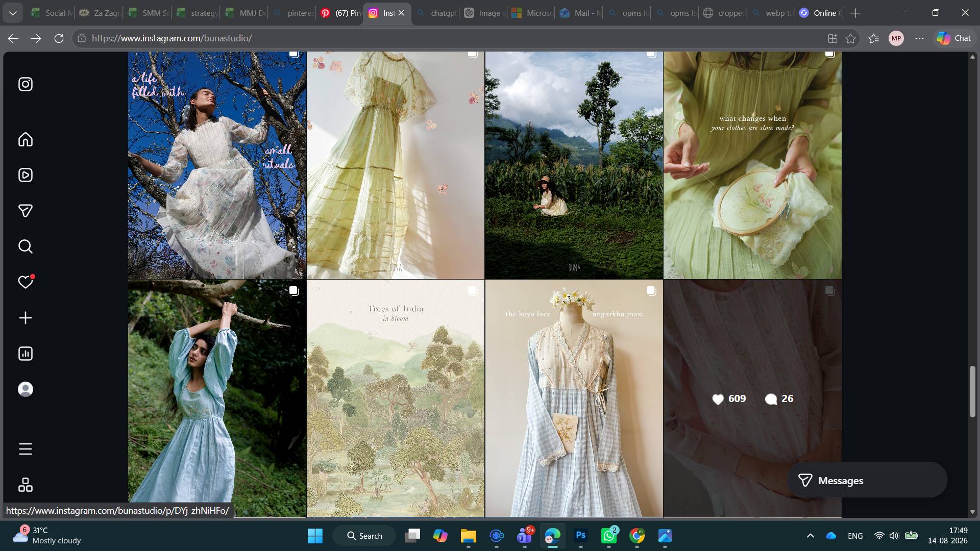Expand the browser tab search chevron

(13, 13)
